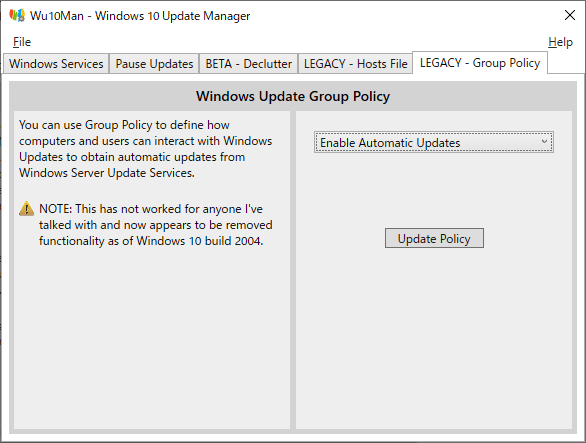
Task: Click the Wu10Man app icon in title bar
Action: point(17,15)
